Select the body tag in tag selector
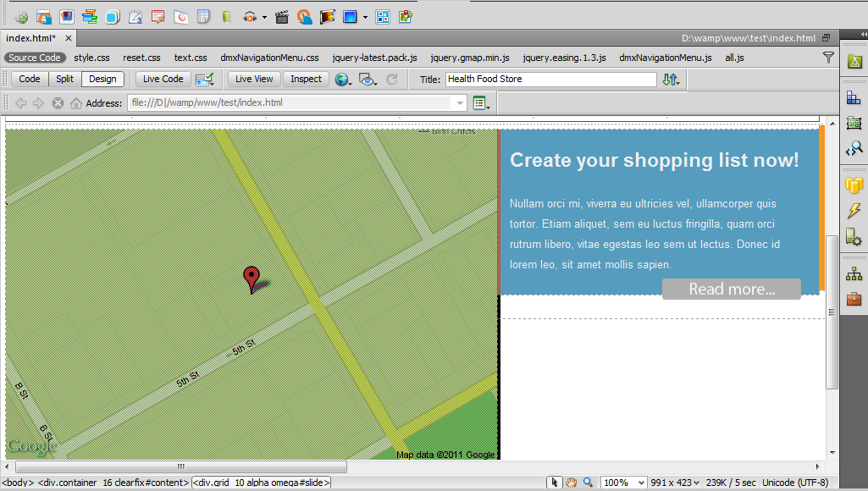 [17, 483]
